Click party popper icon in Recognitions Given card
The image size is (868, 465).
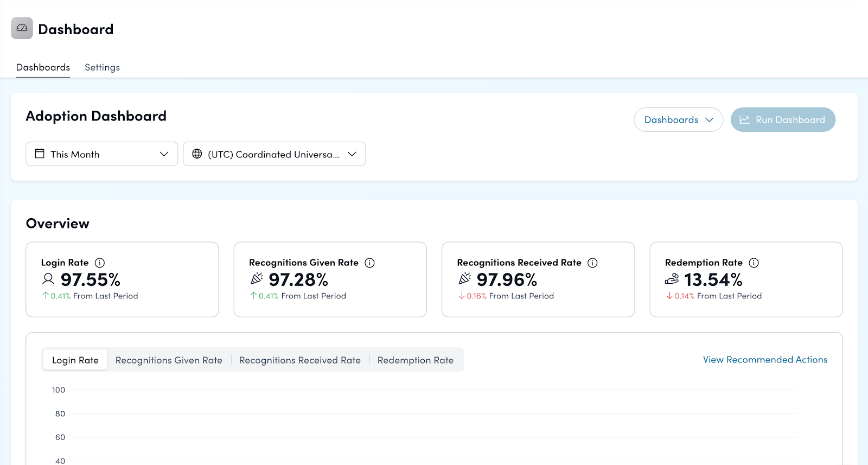pos(257,279)
